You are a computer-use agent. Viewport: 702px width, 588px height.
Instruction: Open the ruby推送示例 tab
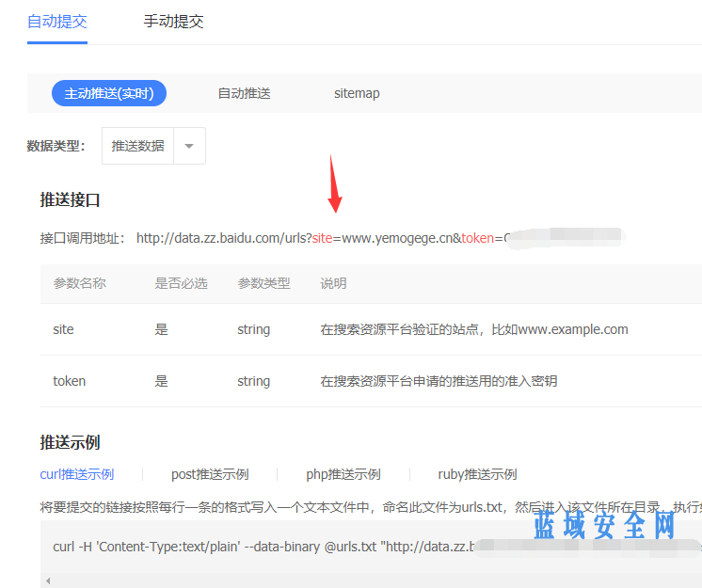click(x=477, y=474)
